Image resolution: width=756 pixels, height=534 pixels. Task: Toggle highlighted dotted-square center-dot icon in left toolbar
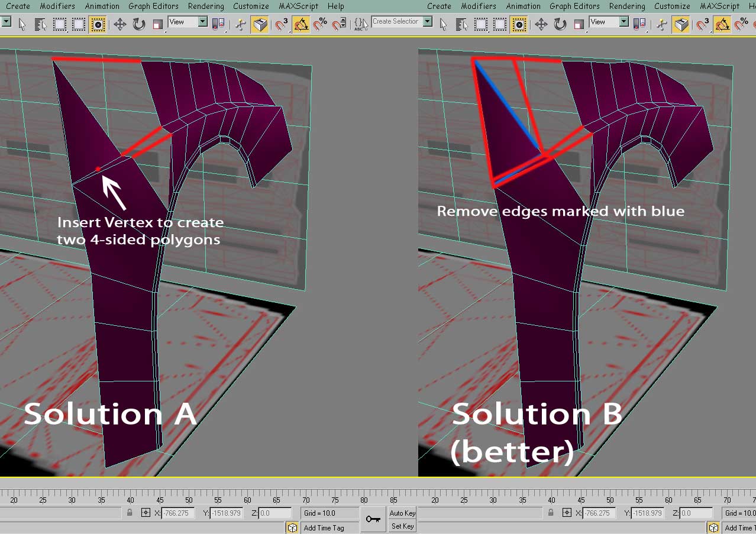point(98,24)
